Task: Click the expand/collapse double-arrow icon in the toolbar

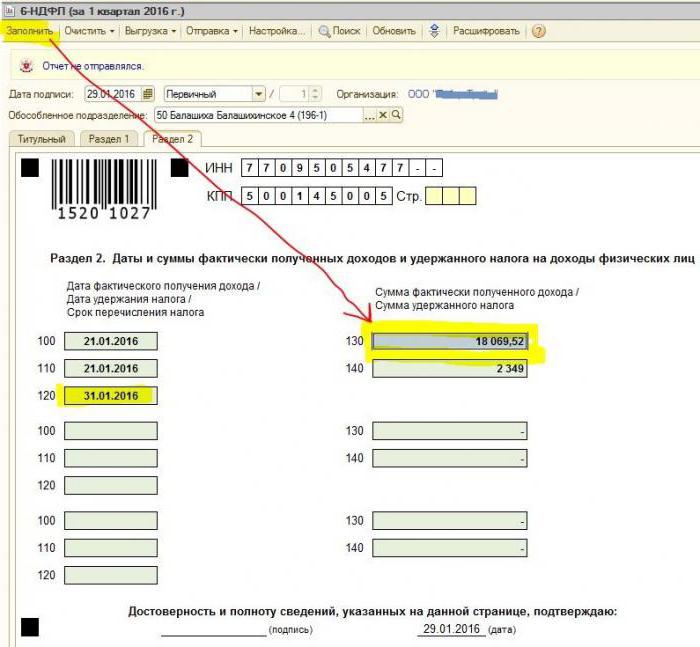Action: (434, 31)
